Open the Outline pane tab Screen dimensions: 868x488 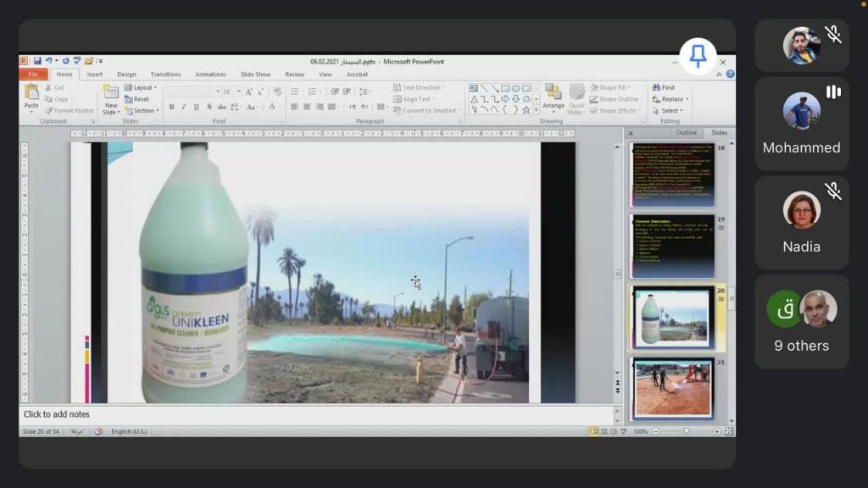pos(686,132)
